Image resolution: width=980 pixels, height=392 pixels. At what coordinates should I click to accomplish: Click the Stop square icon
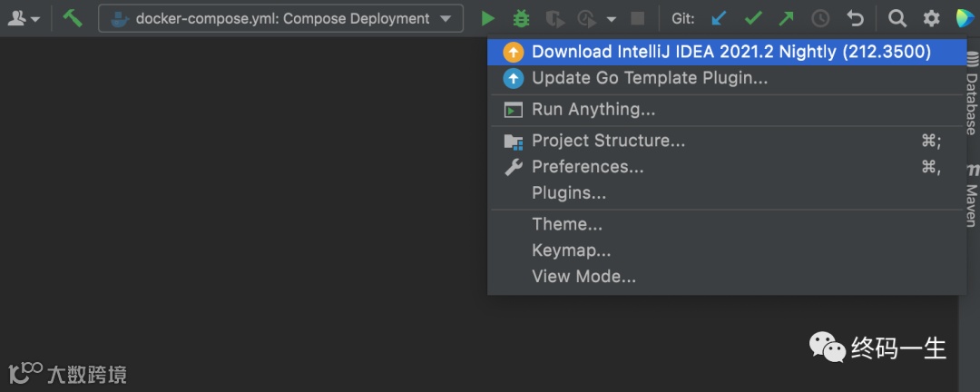[x=638, y=18]
